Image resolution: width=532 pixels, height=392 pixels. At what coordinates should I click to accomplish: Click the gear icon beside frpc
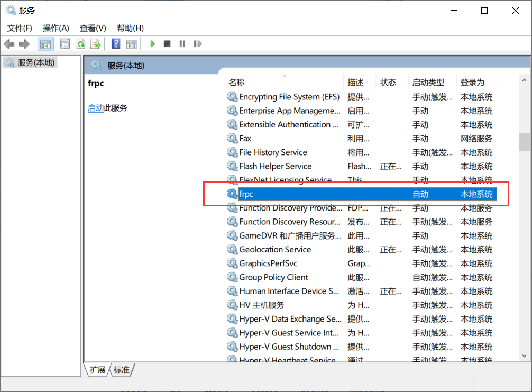232,194
